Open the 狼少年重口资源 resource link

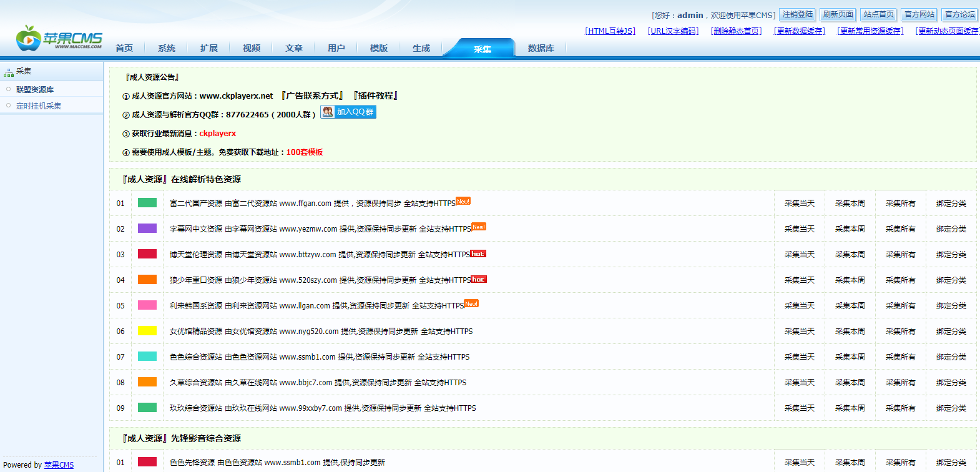point(320,280)
